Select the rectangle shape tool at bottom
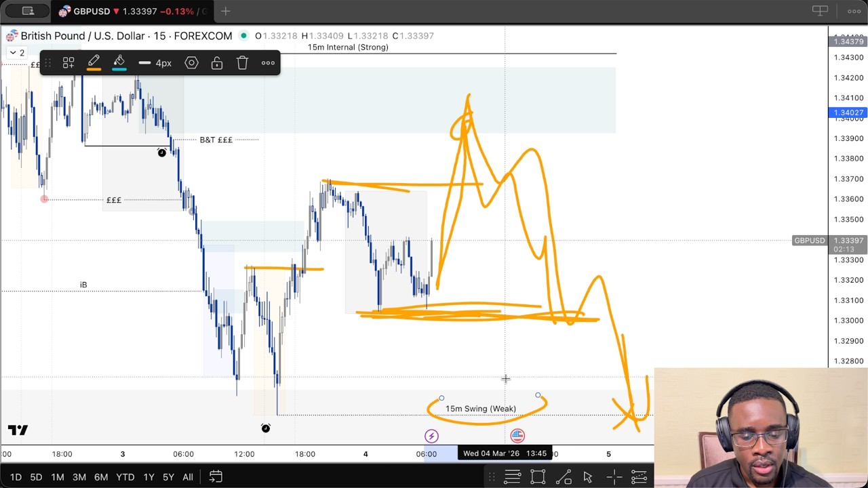This screenshot has width=868, height=488. [538, 477]
